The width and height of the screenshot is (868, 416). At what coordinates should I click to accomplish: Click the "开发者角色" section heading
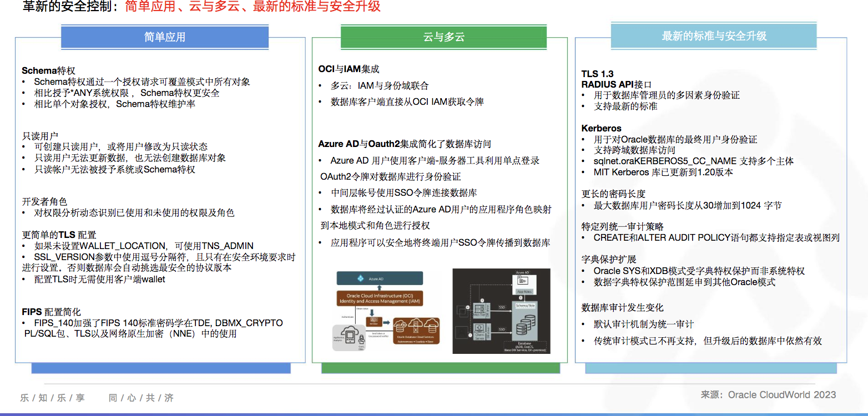coord(44,201)
